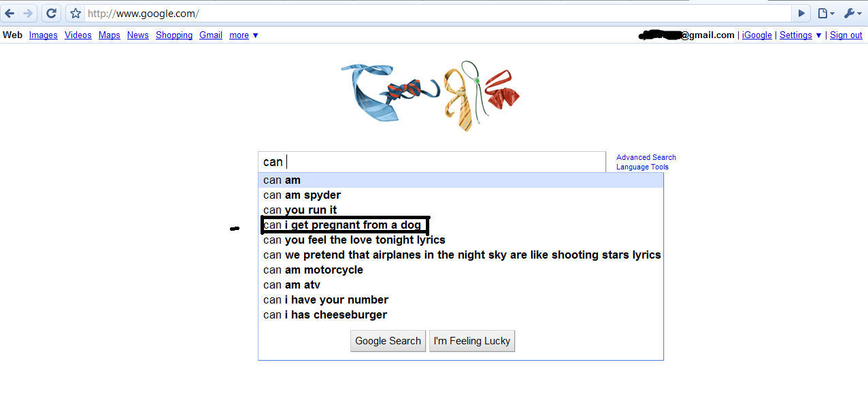Click the search box containing 'can'
868x409 pixels.
click(432, 162)
